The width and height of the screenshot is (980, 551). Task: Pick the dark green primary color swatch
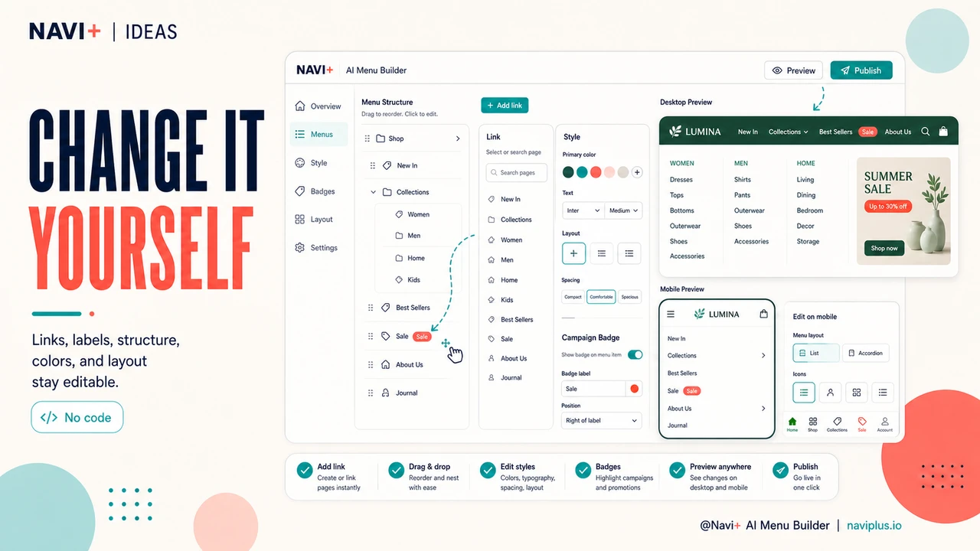(x=568, y=172)
